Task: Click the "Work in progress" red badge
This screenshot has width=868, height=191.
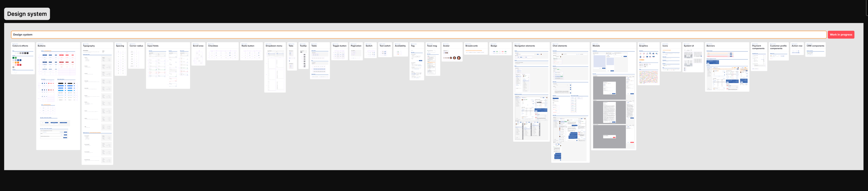Action: click(x=841, y=35)
